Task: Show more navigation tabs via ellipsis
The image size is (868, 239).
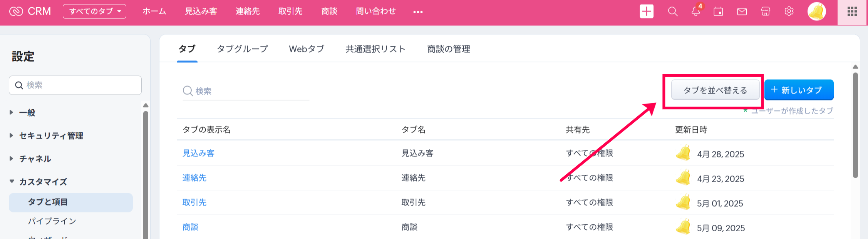Action: (418, 12)
